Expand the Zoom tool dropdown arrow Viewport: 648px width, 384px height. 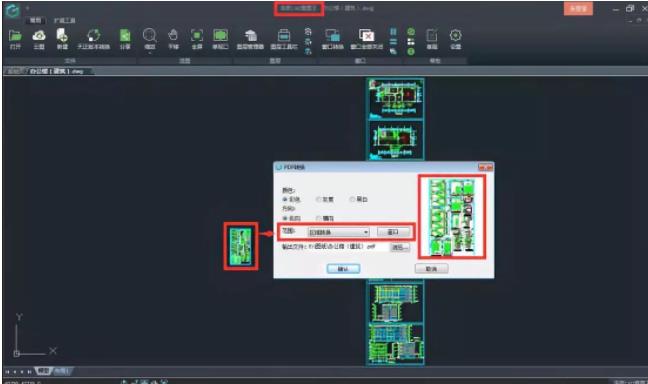click(x=149, y=53)
